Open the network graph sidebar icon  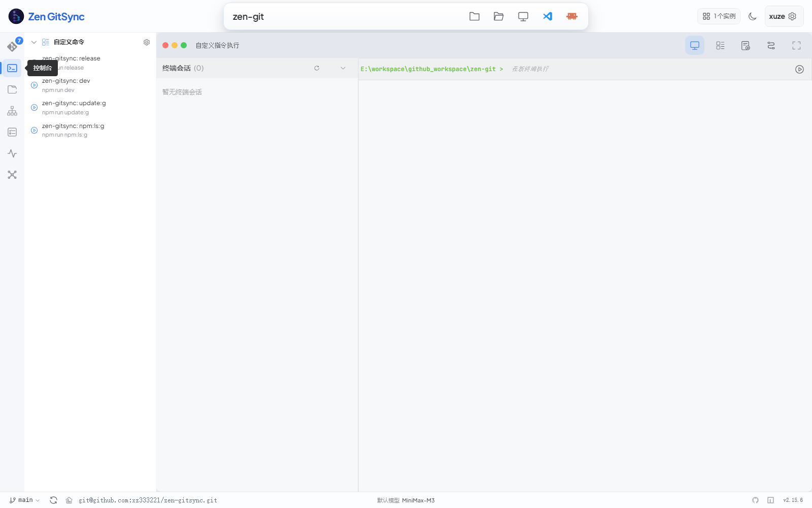pyautogui.click(x=12, y=175)
